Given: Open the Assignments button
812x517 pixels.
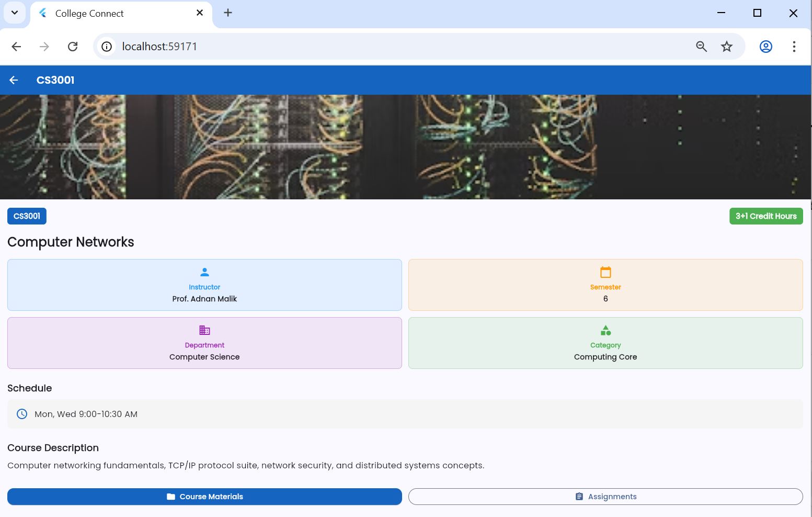Looking at the screenshot, I should [x=605, y=497].
